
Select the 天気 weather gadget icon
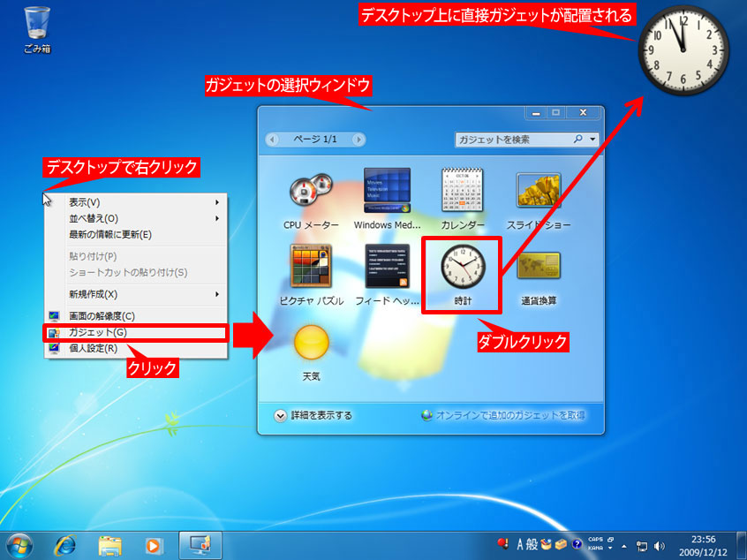click(x=312, y=342)
